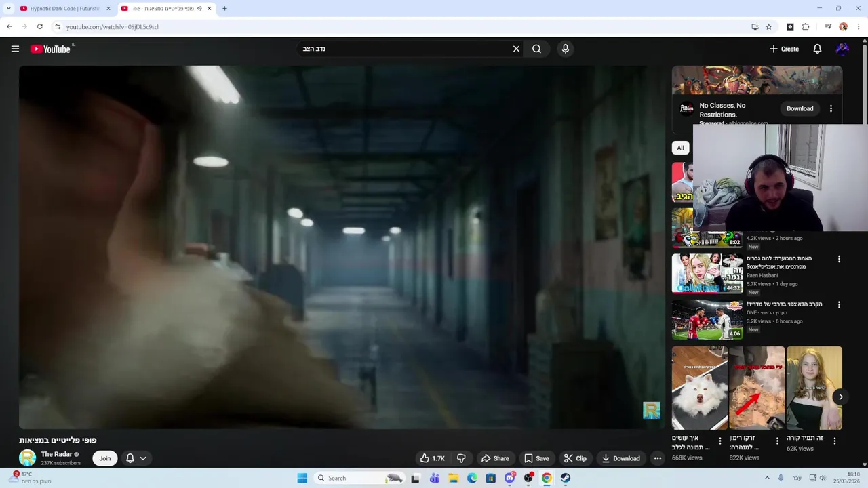Open the Create video button
868x488 pixels.
click(x=784, y=49)
